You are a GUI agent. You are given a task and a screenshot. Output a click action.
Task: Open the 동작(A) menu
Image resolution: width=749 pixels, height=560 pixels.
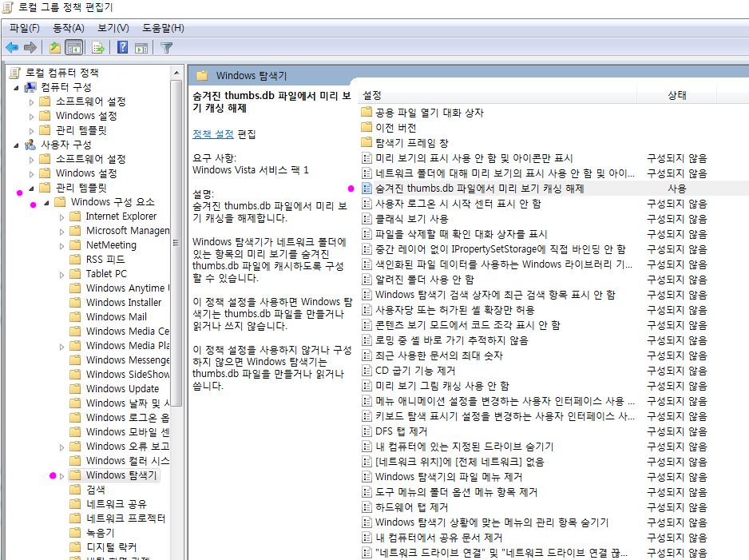coord(69,28)
